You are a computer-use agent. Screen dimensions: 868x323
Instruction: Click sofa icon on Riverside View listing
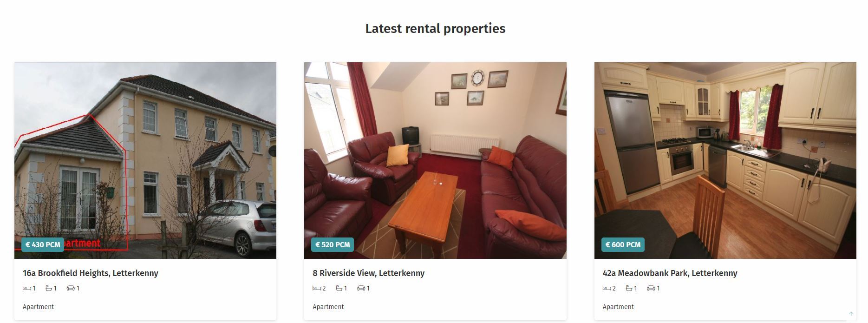361,288
